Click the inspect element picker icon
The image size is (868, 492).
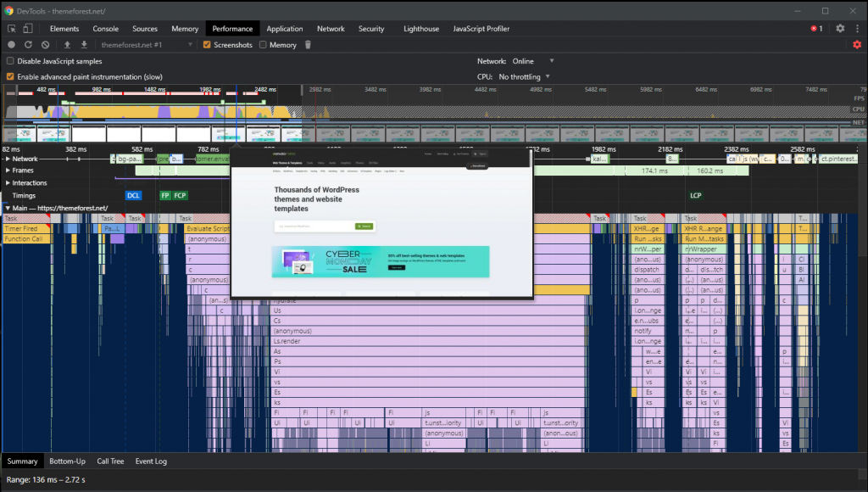(x=12, y=28)
